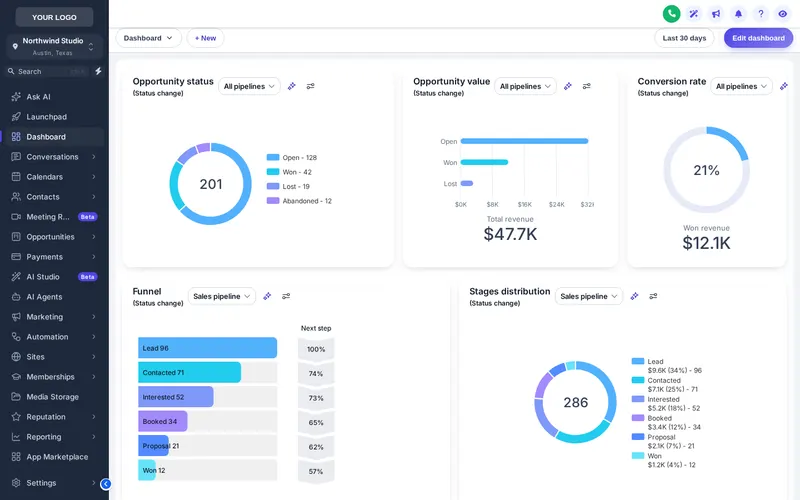Image resolution: width=800 pixels, height=500 pixels.
Task: Click the Meeting Recorder camera icon
Action: pos(16,217)
